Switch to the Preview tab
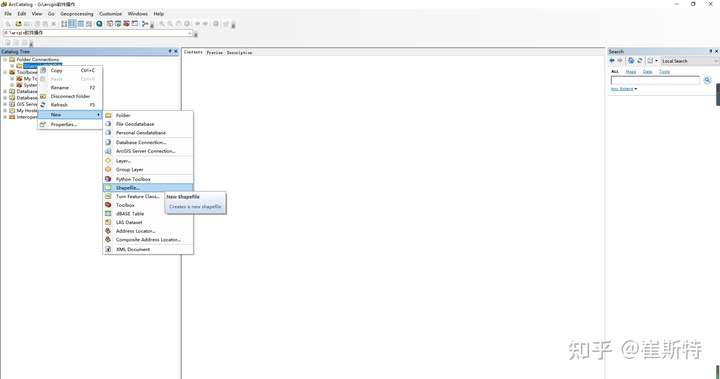The image size is (720, 379). point(214,53)
